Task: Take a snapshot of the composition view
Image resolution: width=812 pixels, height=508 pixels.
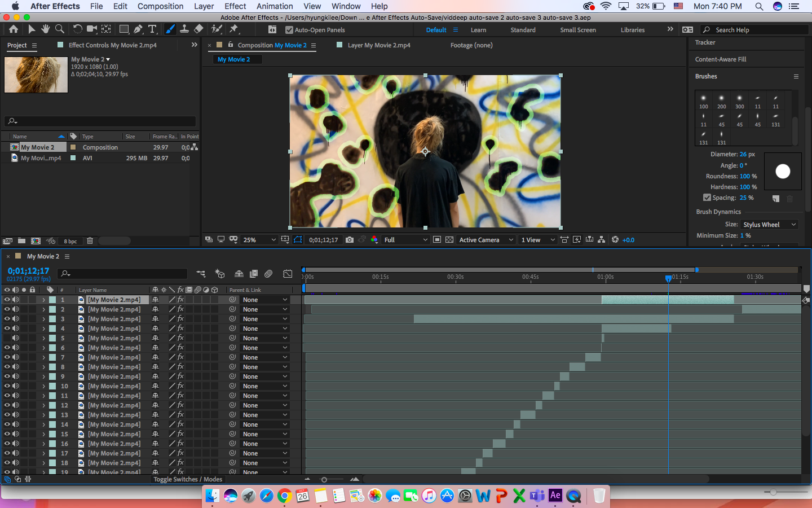Action: (349, 240)
